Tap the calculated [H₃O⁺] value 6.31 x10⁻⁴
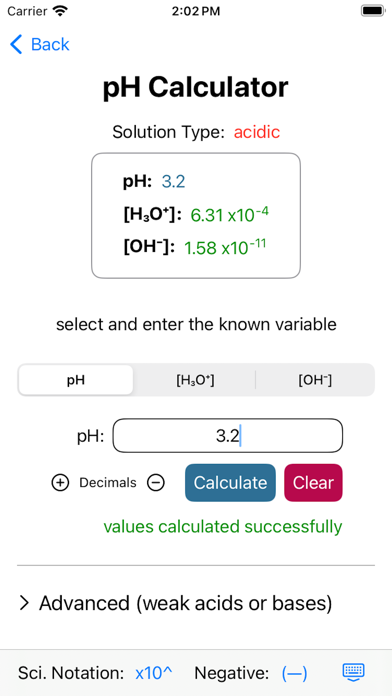The width and height of the screenshot is (392, 696). (x=230, y=214)
